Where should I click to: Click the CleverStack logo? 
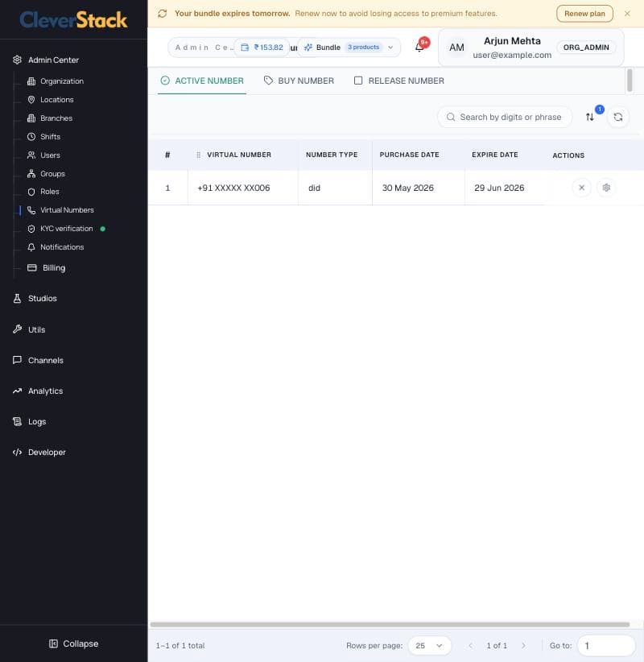point(73,20)
